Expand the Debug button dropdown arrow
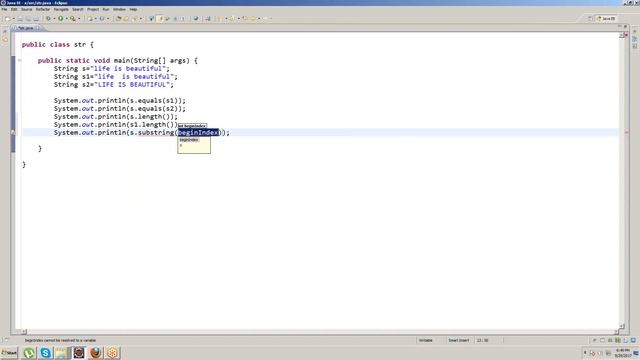This screenshot has width=640, height=360. (x=54, y=18)
